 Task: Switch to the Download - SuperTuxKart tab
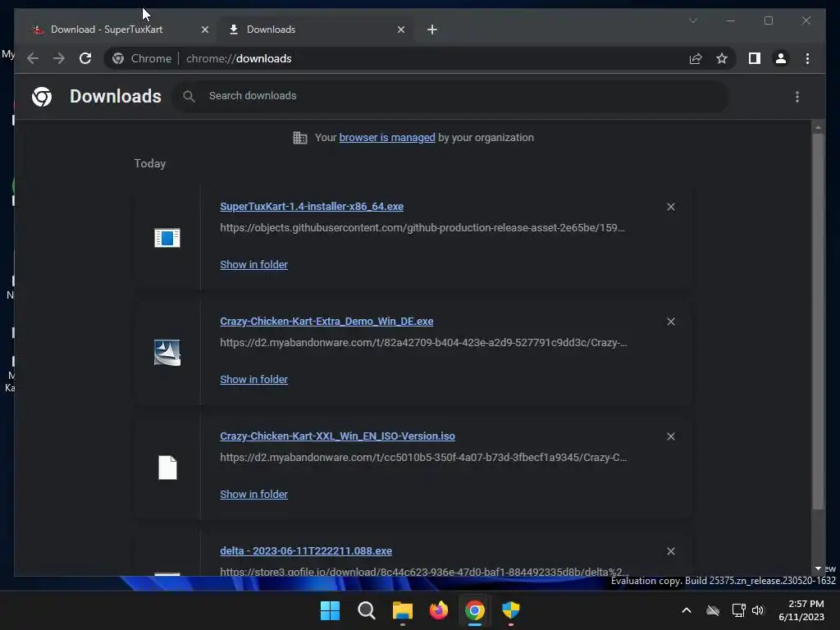point(118,30)
